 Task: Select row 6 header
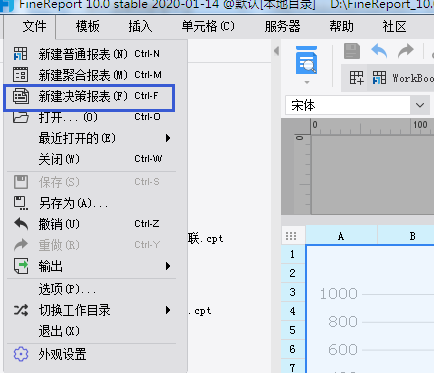click(292, 349)
